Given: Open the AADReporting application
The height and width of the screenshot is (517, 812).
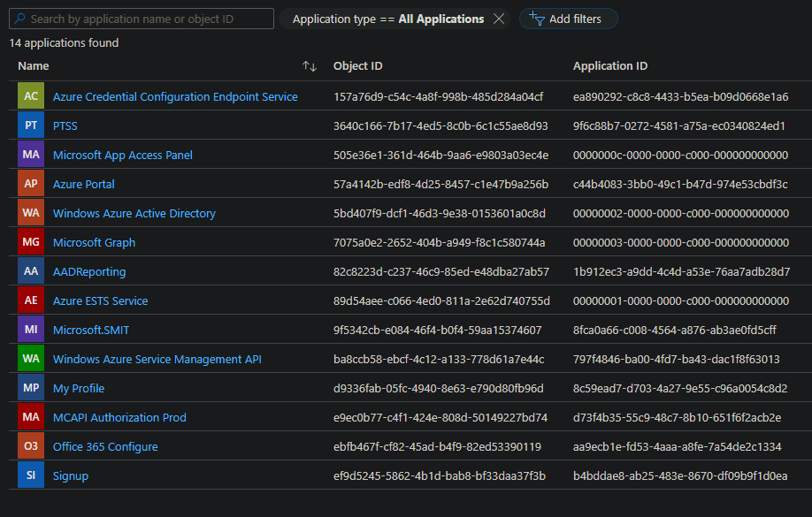Looking at the screenshot, I should pos(89,271).
